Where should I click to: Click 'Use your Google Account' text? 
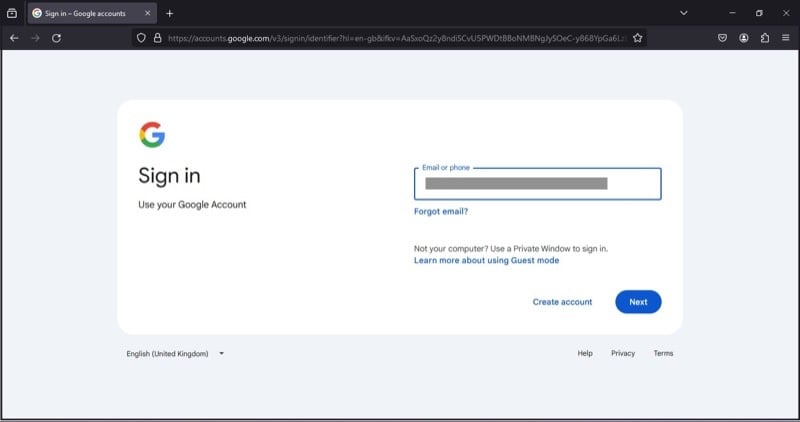[x=192, y=205]
